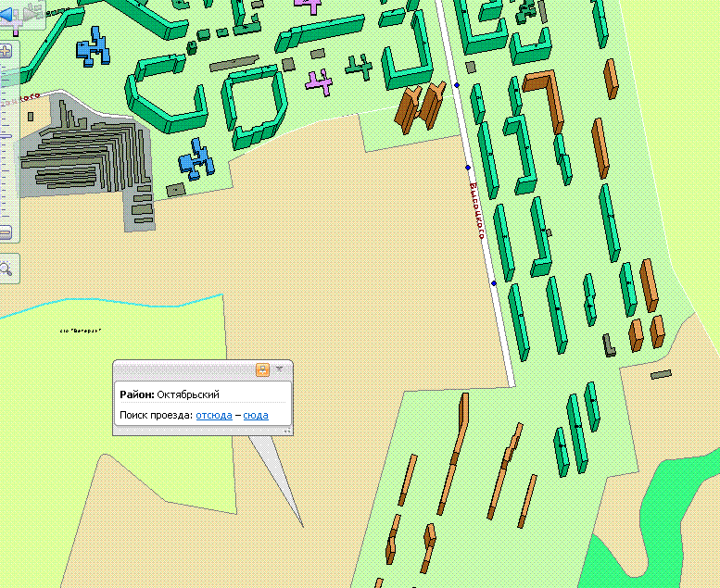Screen dimensions: 720x588
Task: Click the zoom level slider handle
Action: coord(6,135)
